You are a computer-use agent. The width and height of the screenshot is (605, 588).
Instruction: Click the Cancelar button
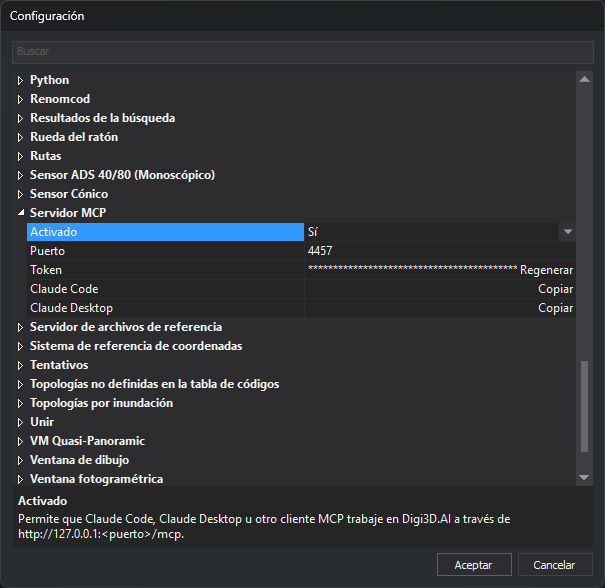(554, 565)
